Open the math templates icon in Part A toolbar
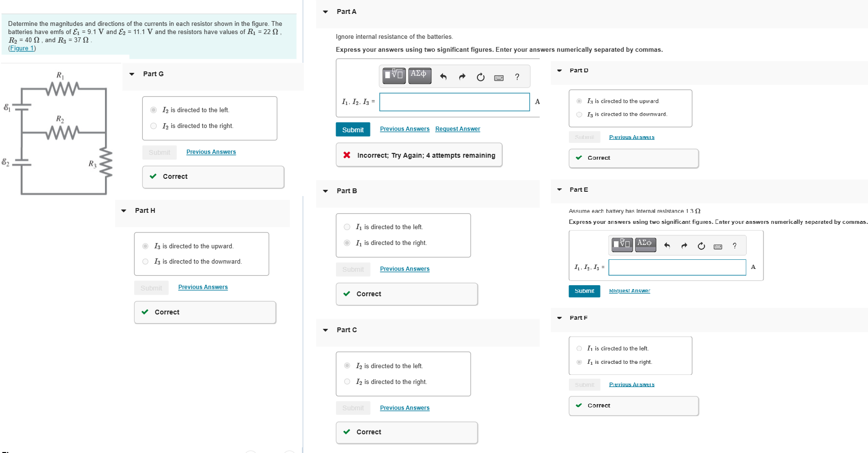 coord(393,75)
